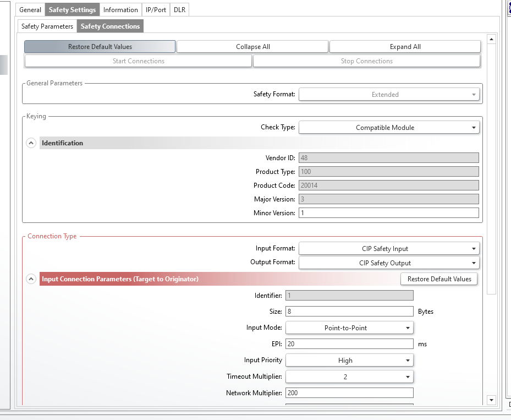Click the General Parameters group label
511x420 pixels.
(54, 83)
